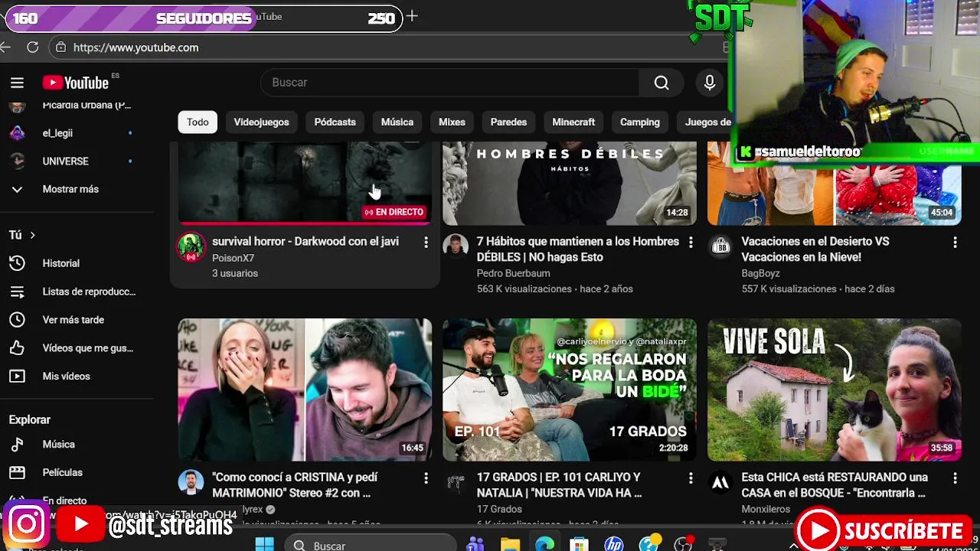Select the Música filter chip
The width and height of the screenshot is (980, 551).
point(397,122)
